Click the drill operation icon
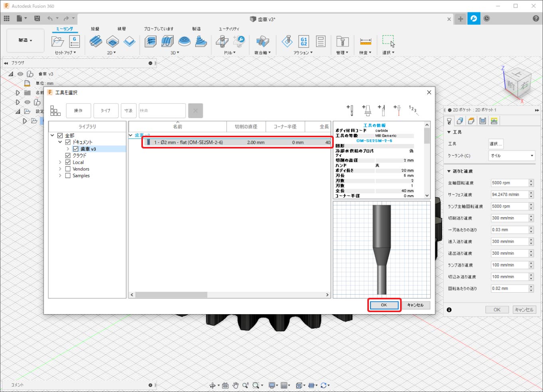The height and width of the screenshot is (392, 543). point(222,42)
